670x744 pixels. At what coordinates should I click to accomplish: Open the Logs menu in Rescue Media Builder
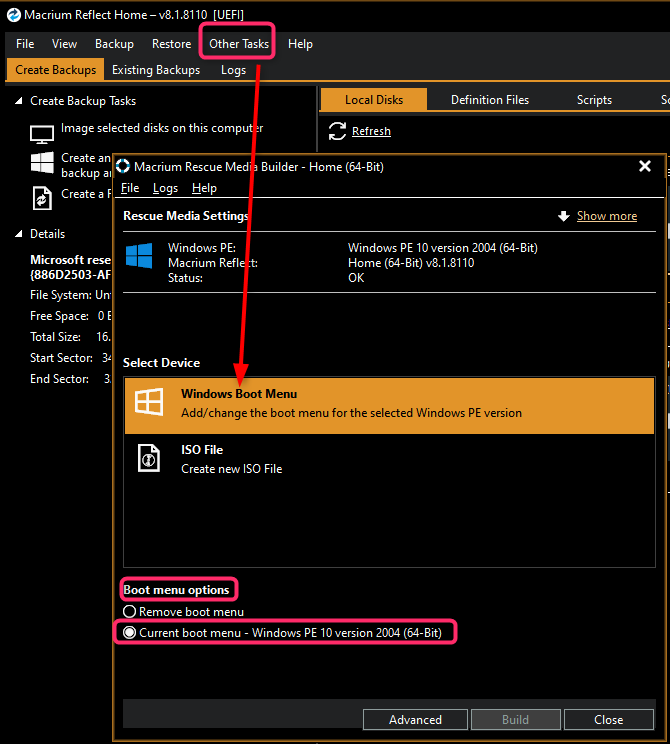coord(165,188)
